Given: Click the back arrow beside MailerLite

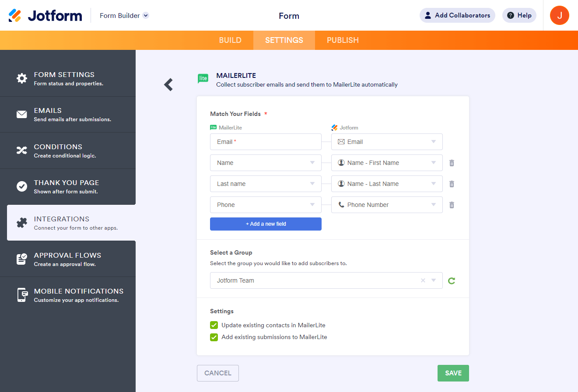Looking at the screenshot, I should pyautogui.click(x=168, y=84).
